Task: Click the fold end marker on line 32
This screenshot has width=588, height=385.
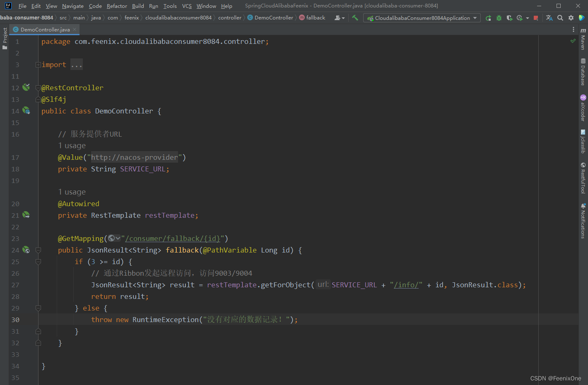Action: 38,343
